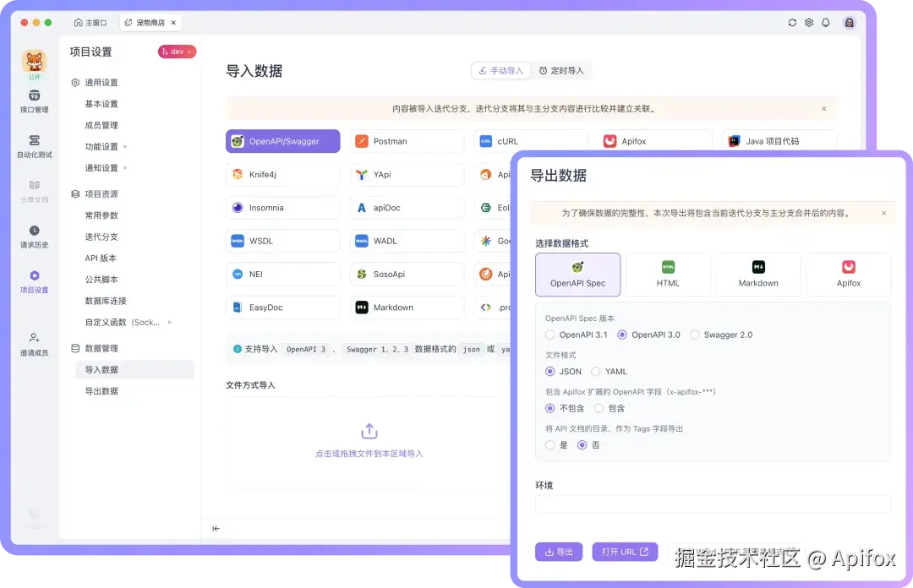This screenshot has height=588, width=913.
Task: Choose the Markdown export format tile
Action: pyautogui.click(x=757, y=274)
